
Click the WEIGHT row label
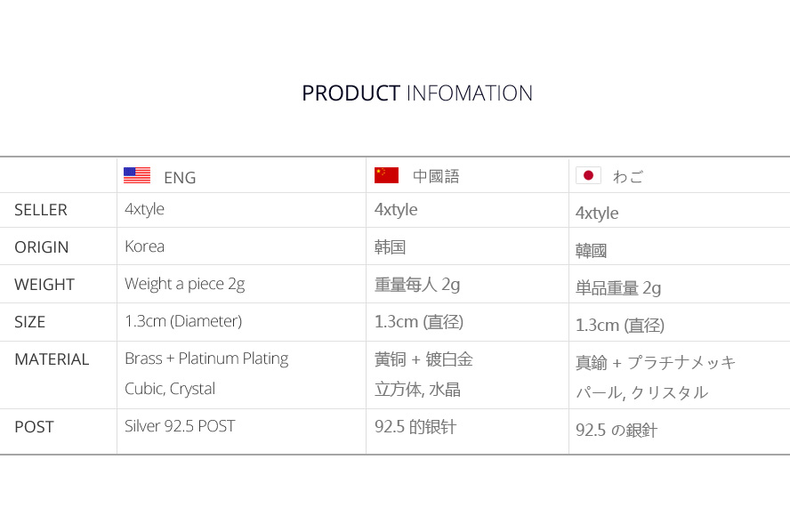point(44,285)
